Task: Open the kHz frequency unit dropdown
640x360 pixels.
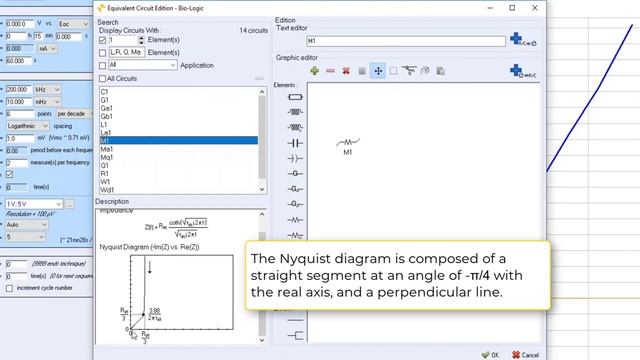Action: [47, 89]
